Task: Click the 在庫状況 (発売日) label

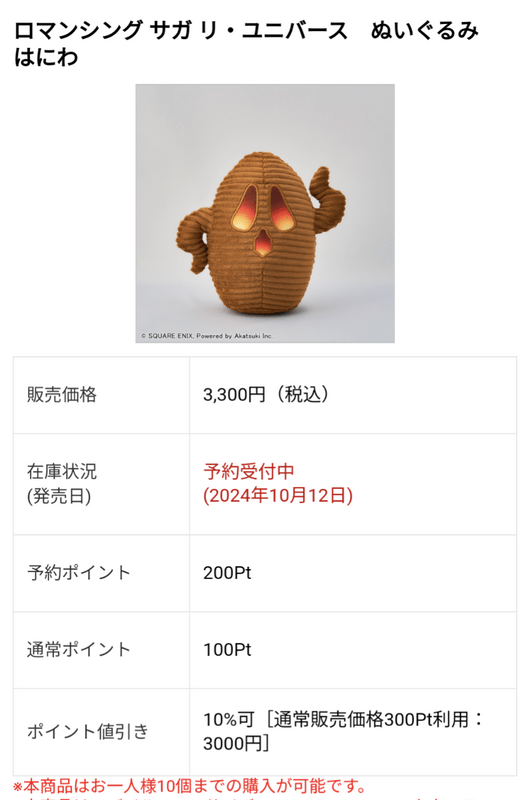Action: [x=62, y=484]
